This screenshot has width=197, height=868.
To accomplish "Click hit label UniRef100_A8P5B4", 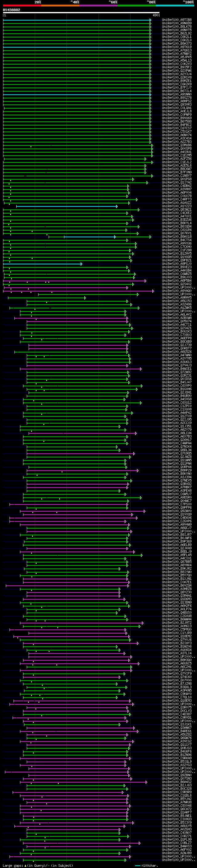I will pos(177,281).
